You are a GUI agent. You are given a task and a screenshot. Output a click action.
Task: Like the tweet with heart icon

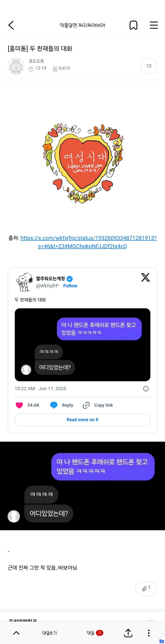[x=19, y=405]
